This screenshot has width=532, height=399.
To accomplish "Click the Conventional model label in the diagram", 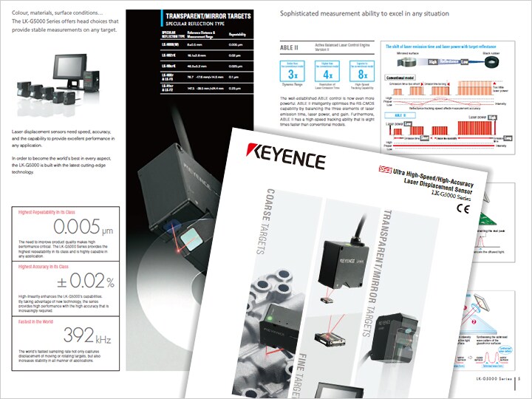I will coord(400,78).
